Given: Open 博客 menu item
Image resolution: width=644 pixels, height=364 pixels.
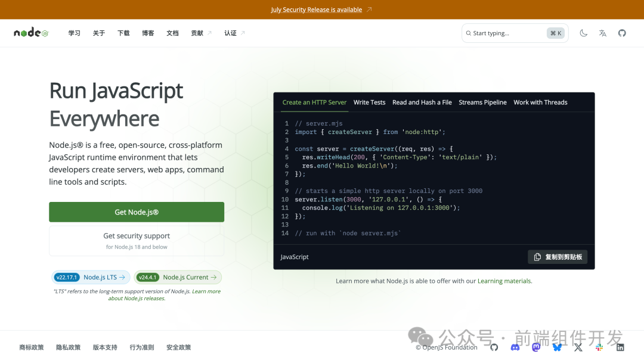Looking at the screenshot, I should [148, 33].
